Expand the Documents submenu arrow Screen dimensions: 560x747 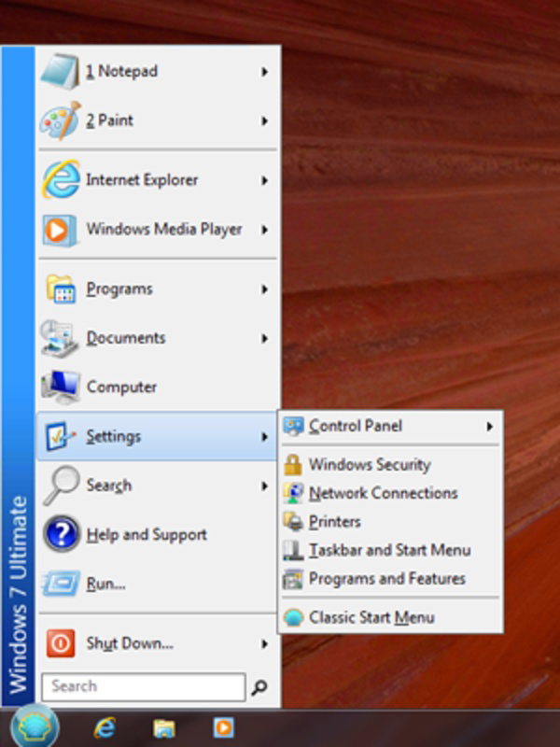[x=264, y=338]
